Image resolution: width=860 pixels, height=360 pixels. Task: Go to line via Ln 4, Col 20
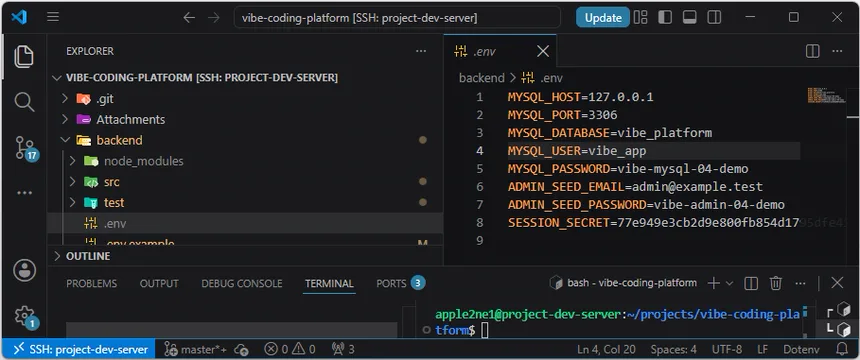pyautogui.click(x=606, y=349)
